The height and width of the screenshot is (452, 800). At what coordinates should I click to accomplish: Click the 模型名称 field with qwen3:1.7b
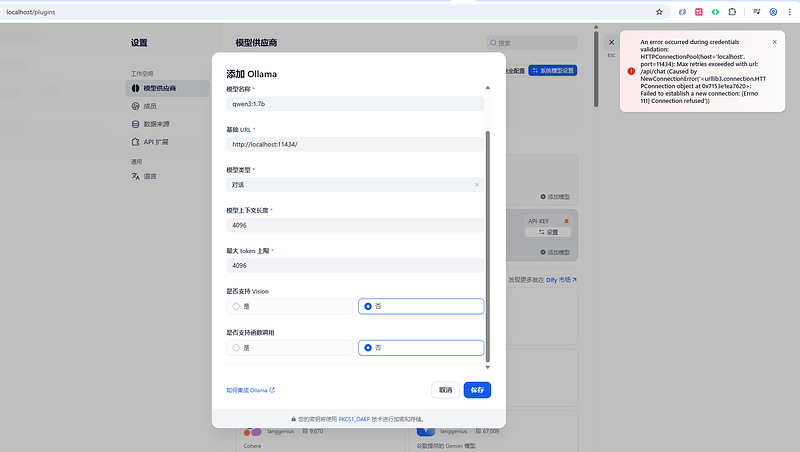pyautogui.click(x=355, y=104)
